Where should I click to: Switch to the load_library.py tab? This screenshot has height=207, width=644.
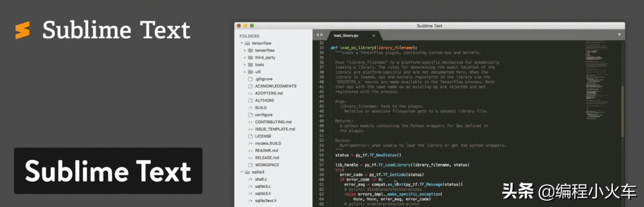coord(346,35)
